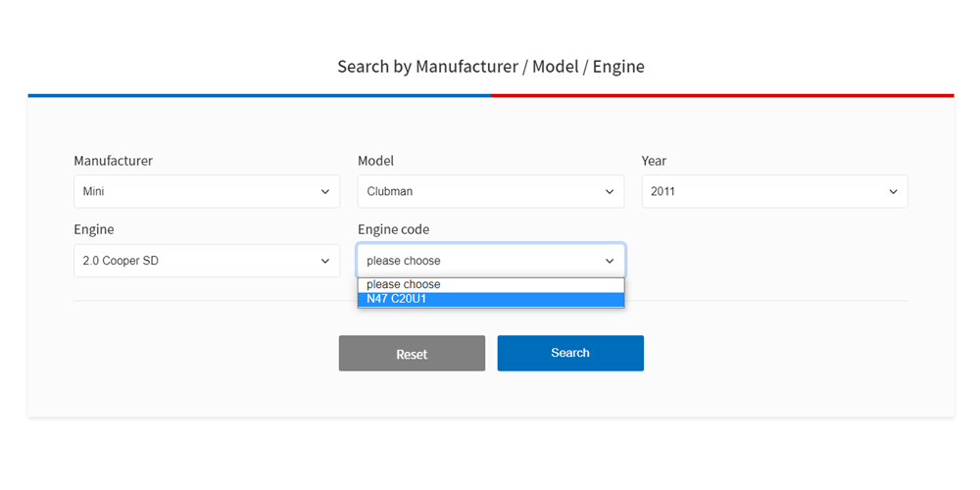The width and height of the screenshot is (980, 490).
Task: Select the N47 C20U1 engine code option
Action: [491, 299]
